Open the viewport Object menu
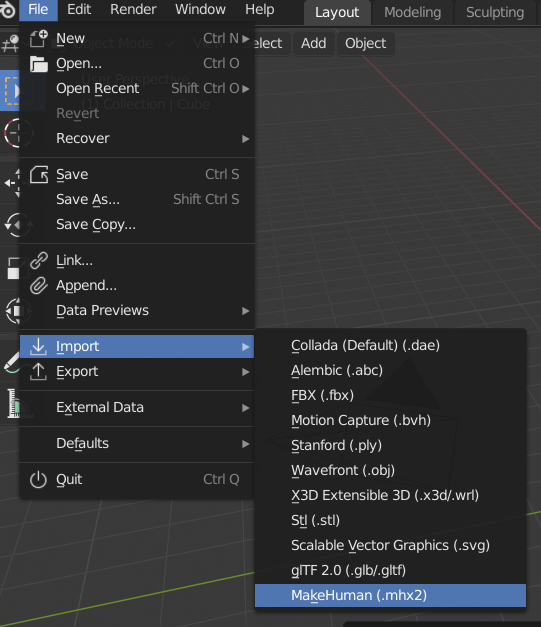Screen dimensions: 541x627 [x=365, y=43]
